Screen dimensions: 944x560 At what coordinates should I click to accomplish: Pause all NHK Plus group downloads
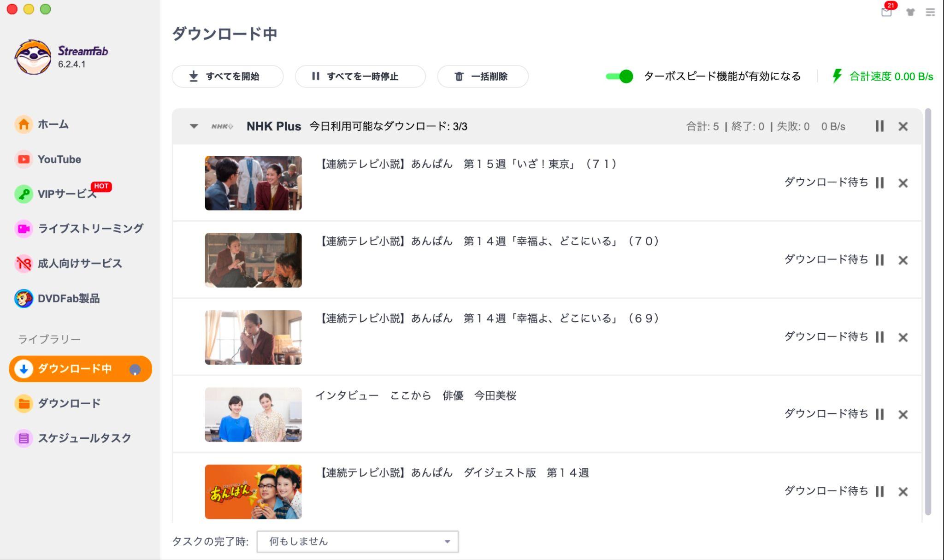tap(879, 126)
